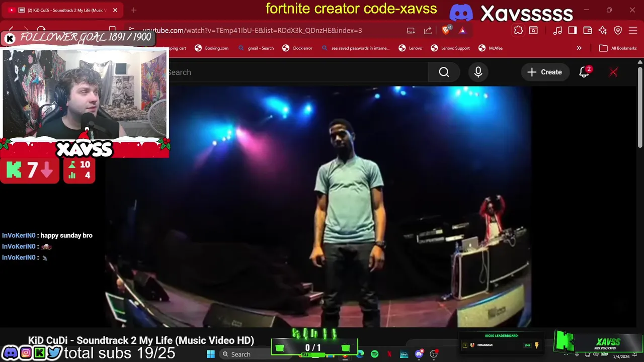Click the install/cast screen icon in address bar
The image size is (644, 362).
pyautogui.click(x=411, y=31)
